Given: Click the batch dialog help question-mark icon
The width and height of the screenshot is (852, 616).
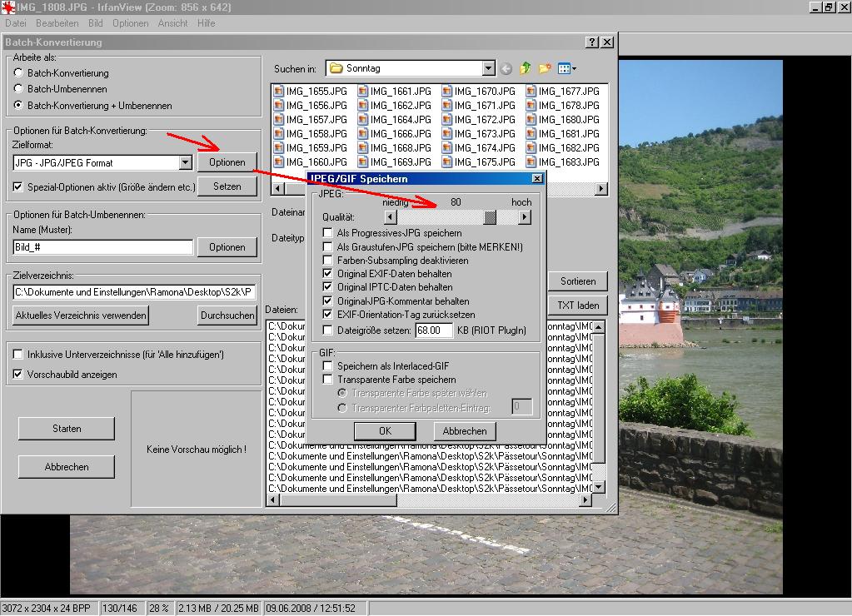Looking at the screenshot, I should click(x=591, y=42).
